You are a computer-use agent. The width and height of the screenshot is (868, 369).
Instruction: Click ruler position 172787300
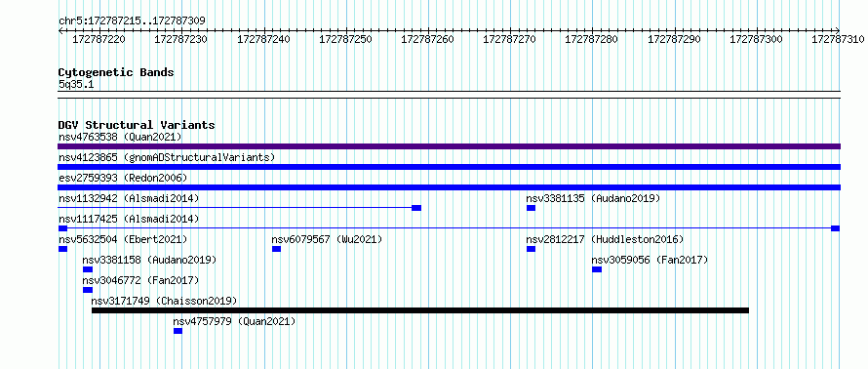[x=757, y=39]
